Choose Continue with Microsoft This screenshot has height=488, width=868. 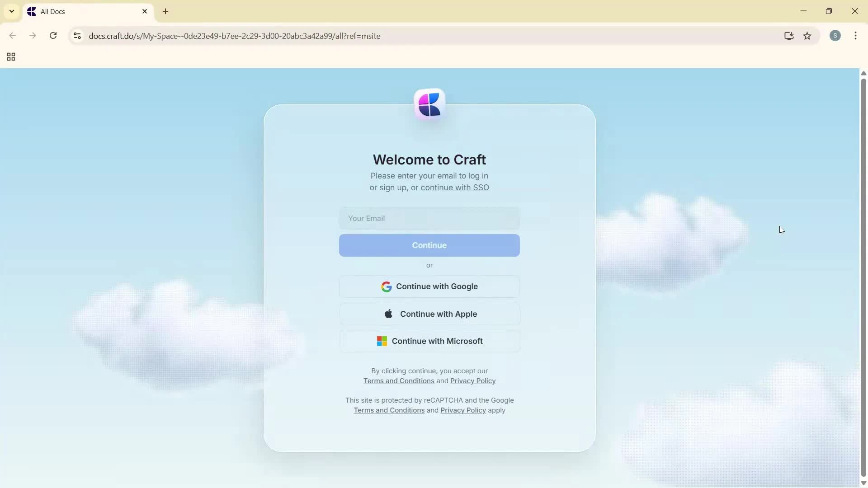[x=429, y=341]
